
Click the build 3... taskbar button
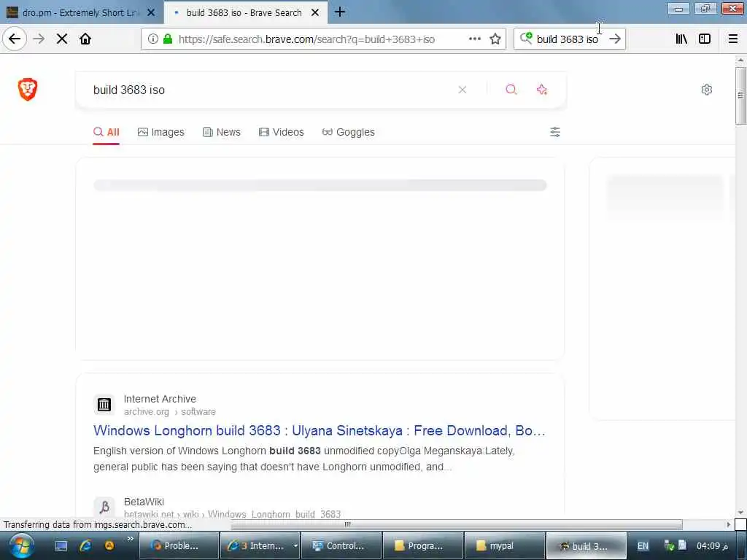coord(586,545)
